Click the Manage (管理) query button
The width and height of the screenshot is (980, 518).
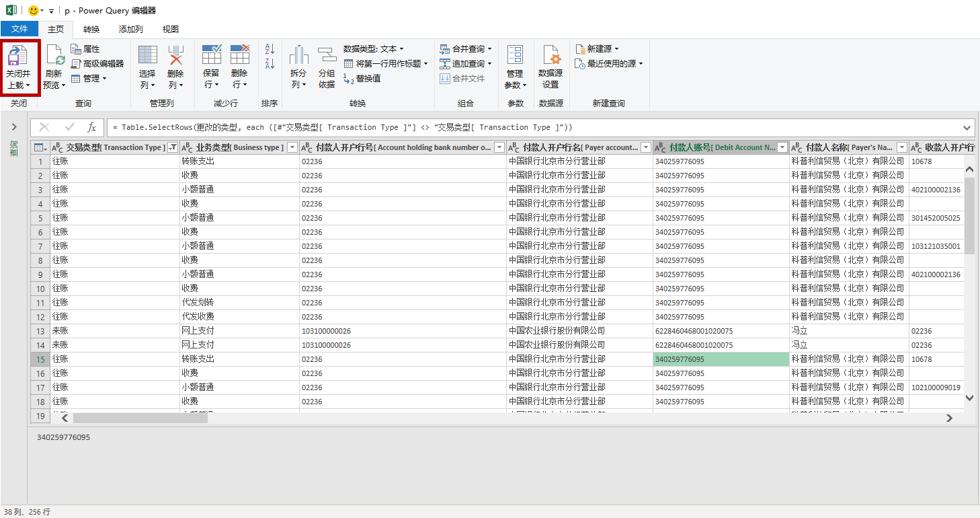(x=89, y=78)
